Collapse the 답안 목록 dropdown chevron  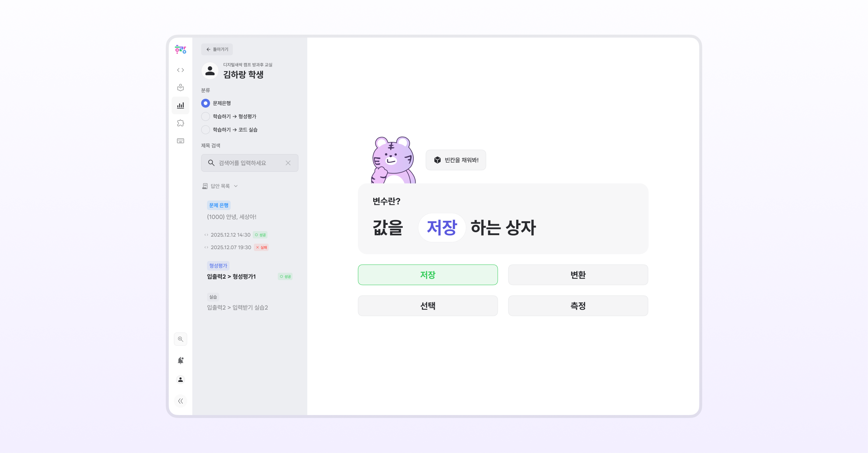point(236,186)
